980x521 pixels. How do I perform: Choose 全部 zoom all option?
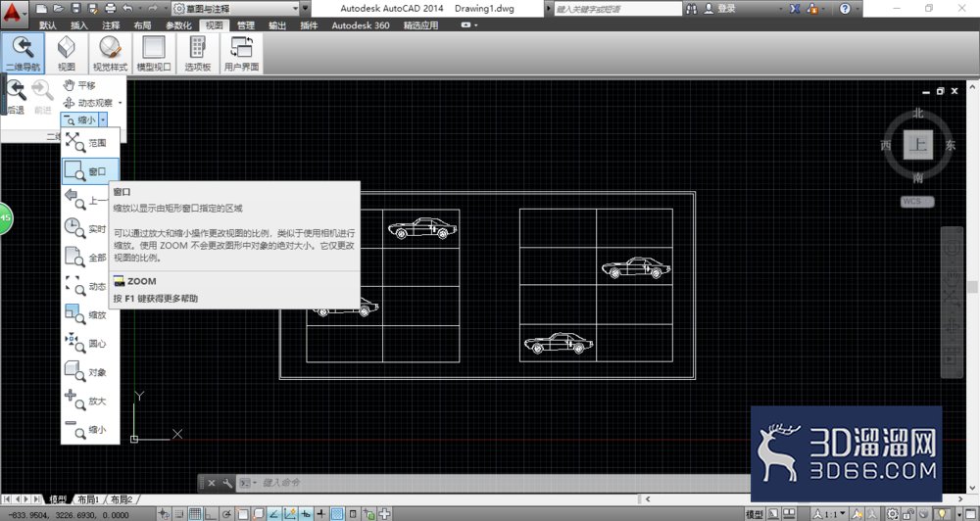90,258
